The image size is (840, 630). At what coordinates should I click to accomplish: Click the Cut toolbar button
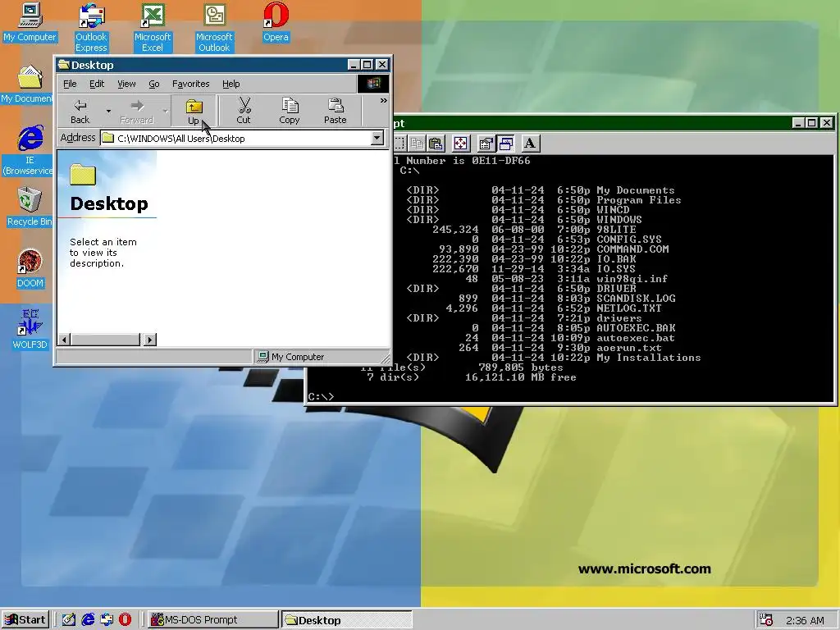coord(243,112)
